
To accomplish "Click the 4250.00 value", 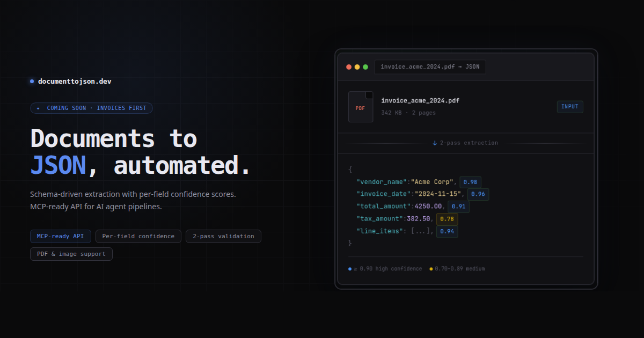I will [x=428, y=207].
